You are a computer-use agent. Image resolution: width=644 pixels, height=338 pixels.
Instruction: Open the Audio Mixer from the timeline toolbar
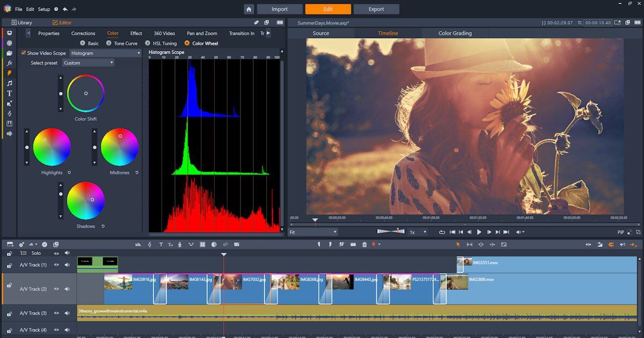point(138,244)
